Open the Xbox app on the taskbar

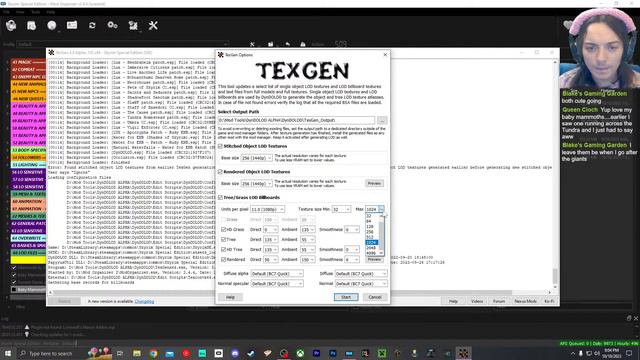300,353
